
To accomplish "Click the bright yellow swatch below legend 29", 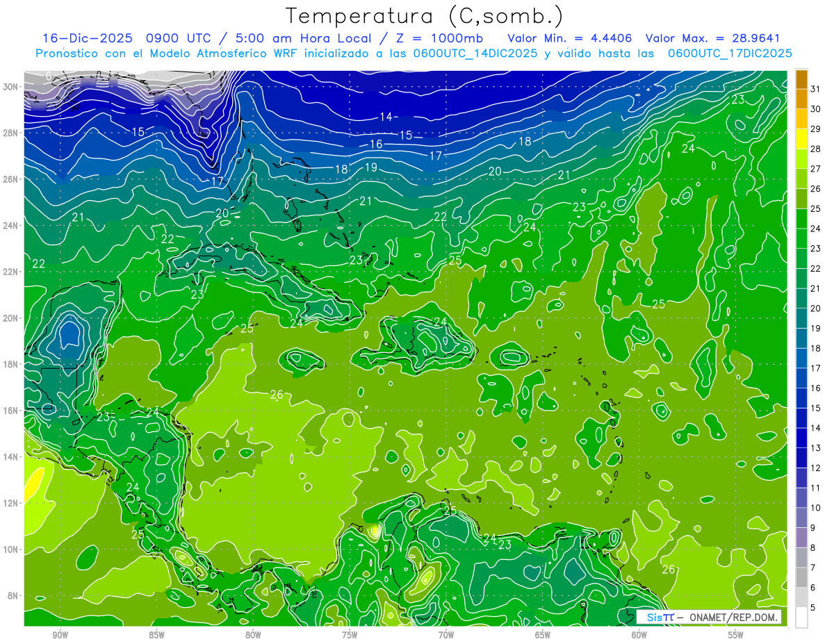I will tap(801, 139).
